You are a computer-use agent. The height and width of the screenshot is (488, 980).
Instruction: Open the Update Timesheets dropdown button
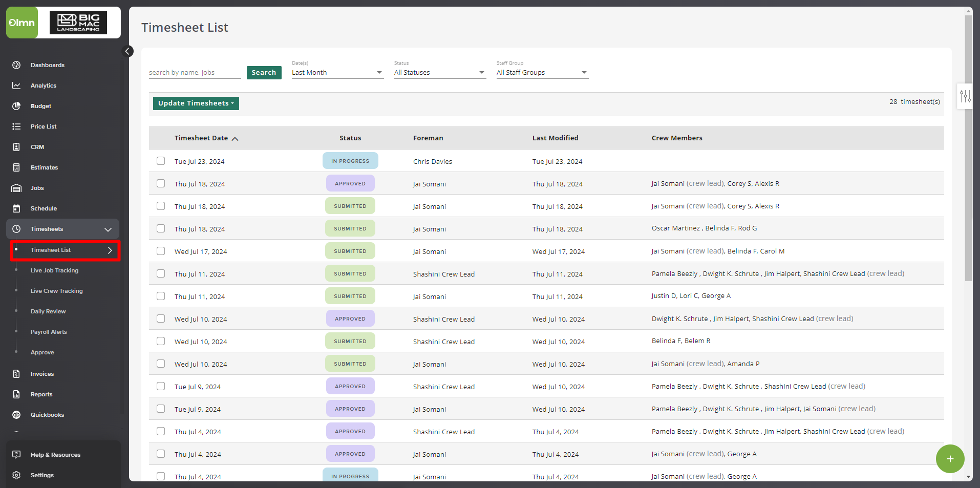(x=196, y=103)
